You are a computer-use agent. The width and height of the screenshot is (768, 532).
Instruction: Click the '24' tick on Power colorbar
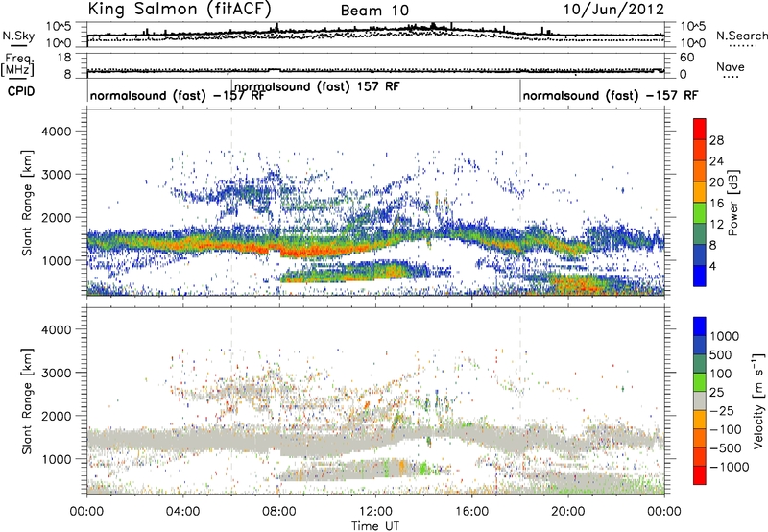coord(716,161)
